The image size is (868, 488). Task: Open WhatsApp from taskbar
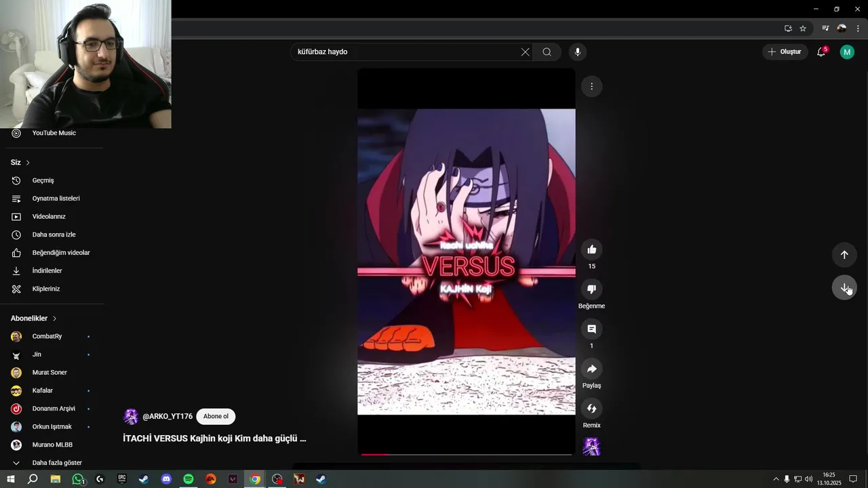click(x=78, y=479)
